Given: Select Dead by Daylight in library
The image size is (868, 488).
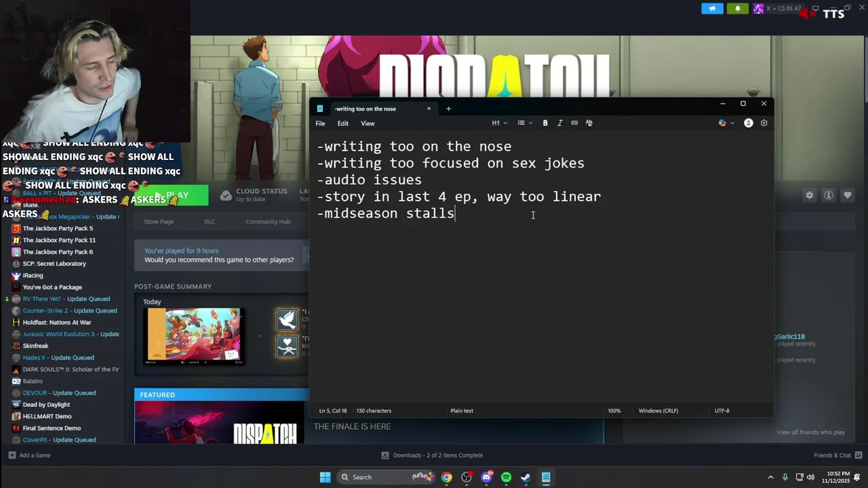Looking at the screenshot, I should point(46,405).
